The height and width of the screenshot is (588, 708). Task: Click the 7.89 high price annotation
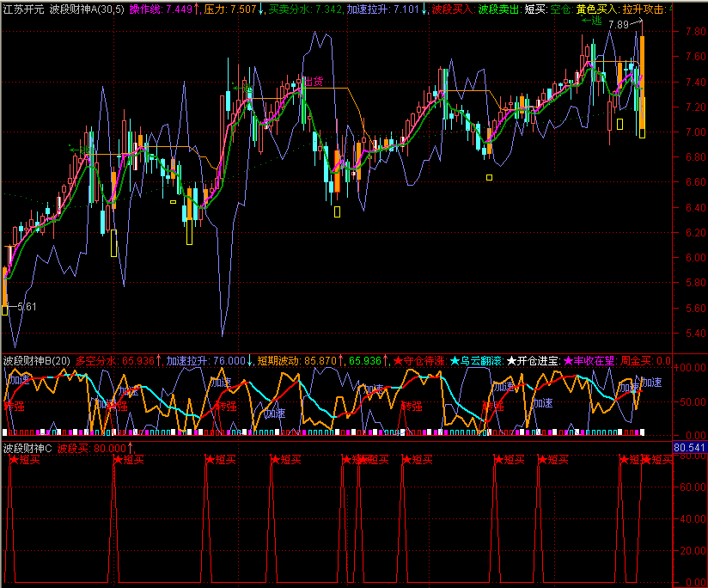tap(619, 25)
